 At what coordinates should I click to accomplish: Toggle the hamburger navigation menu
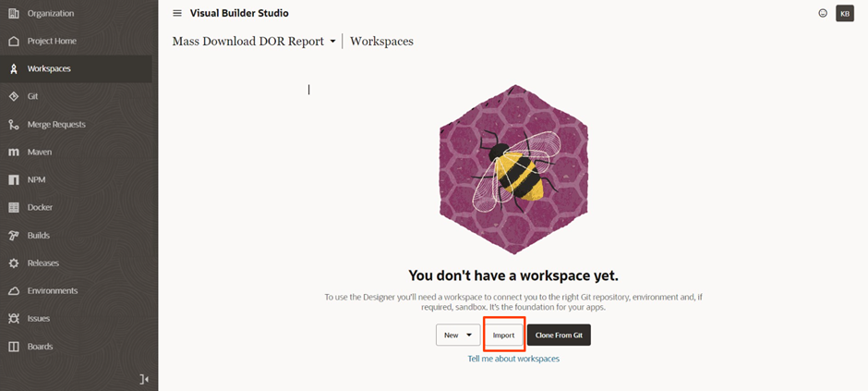coord(177,13)
